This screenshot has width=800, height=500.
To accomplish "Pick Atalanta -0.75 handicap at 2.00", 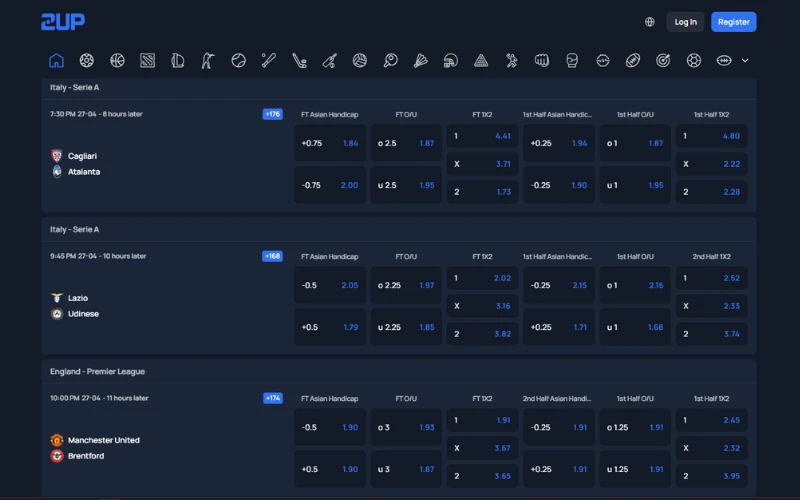I will tap(330, 185).
